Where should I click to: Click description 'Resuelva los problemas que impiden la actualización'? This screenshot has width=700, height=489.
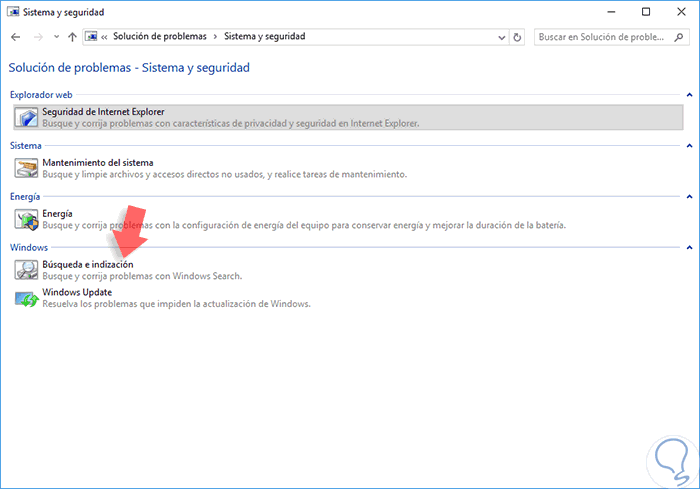tap(176, 304)
